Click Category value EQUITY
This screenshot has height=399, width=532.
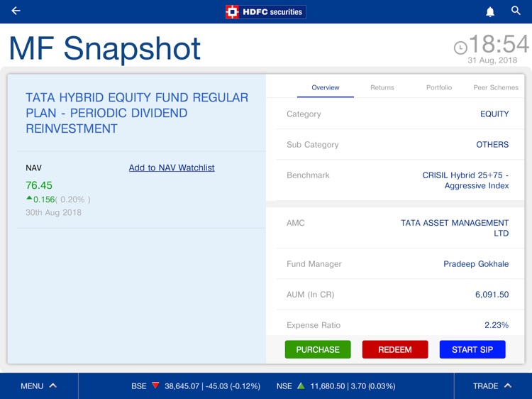click(x=494, y=114)
